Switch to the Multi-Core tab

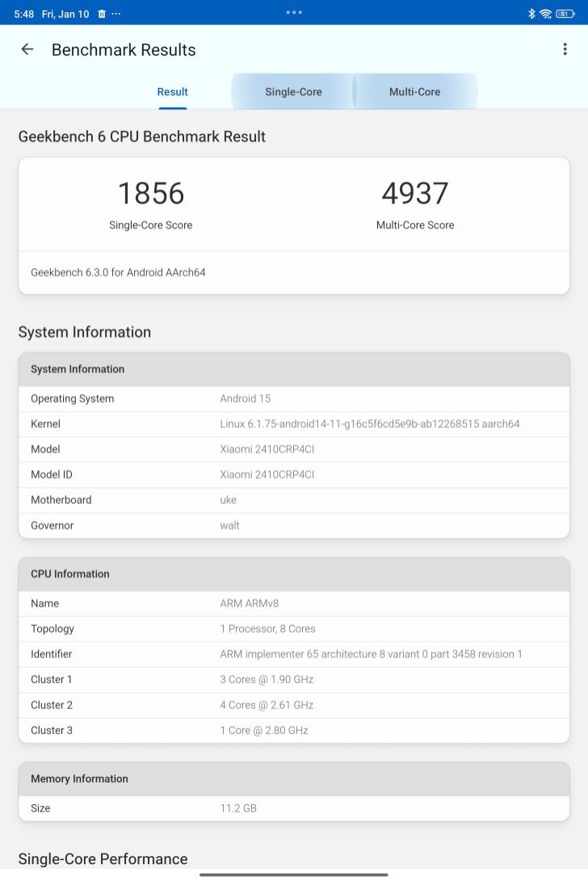pyautogui.click(x=414, y=92)
